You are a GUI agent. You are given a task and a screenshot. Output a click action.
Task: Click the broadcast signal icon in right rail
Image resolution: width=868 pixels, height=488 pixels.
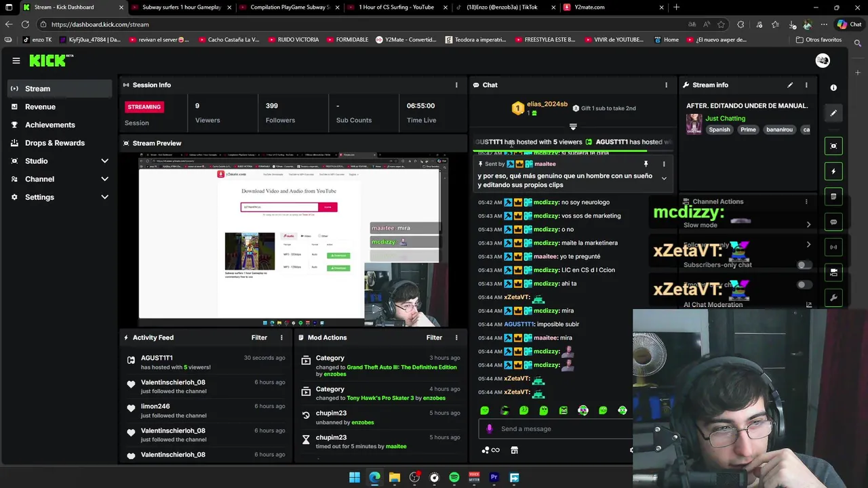[833, 247]
